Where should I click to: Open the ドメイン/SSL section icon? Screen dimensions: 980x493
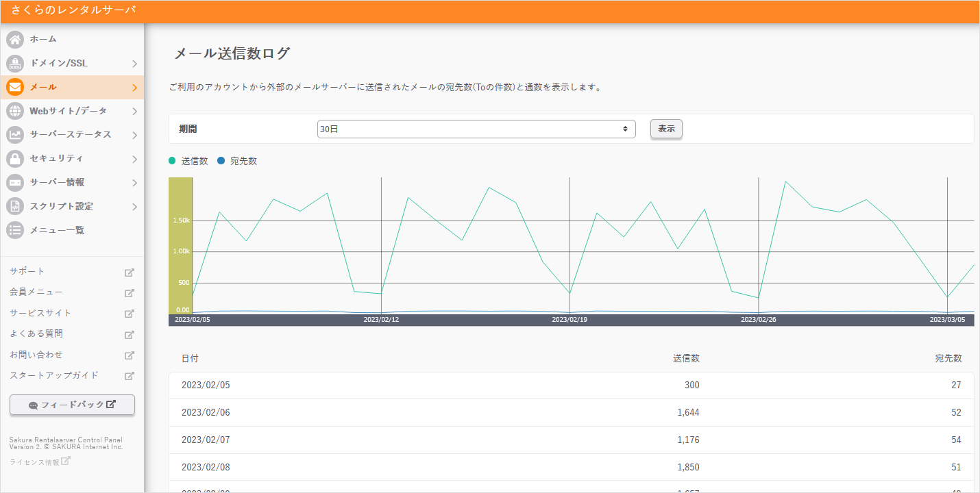coord(14,63)
